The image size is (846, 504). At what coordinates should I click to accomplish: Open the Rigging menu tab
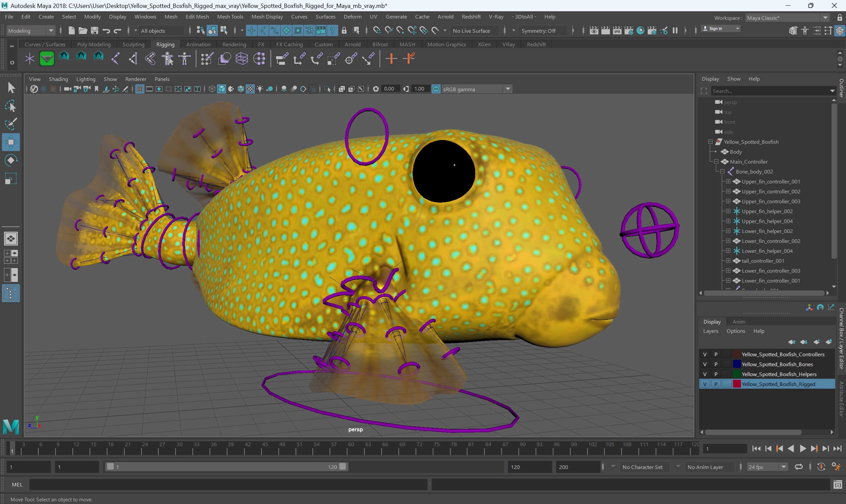[x=165, y=44]
